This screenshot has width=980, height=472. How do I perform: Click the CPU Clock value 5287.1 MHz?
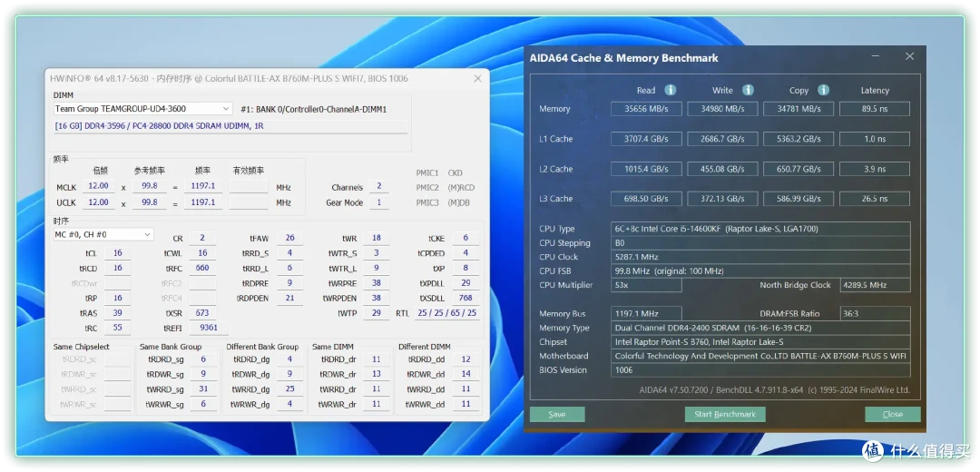(760, 257)
